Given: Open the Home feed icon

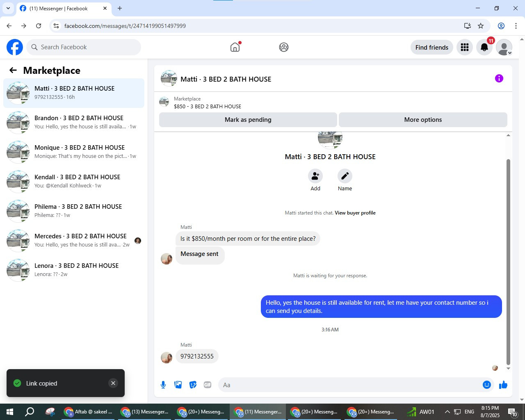Looking at the screenshot, I should tap(235, 47).
